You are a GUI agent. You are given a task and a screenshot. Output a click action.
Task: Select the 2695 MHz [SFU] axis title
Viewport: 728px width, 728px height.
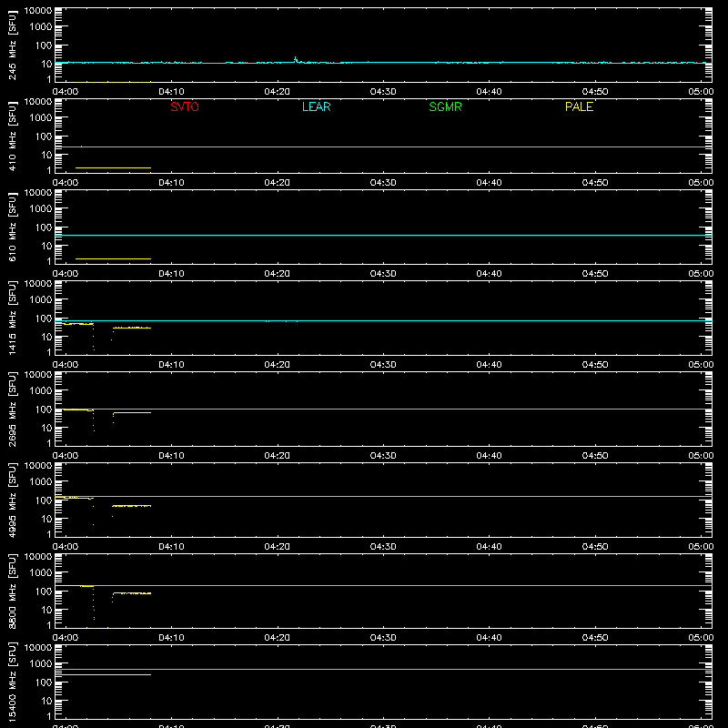pyautogui.click(x=13, y=409)
